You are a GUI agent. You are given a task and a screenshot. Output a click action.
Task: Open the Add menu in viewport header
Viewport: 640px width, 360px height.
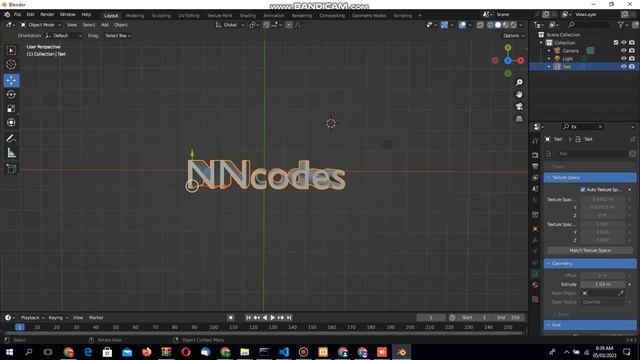pos(105,25)
